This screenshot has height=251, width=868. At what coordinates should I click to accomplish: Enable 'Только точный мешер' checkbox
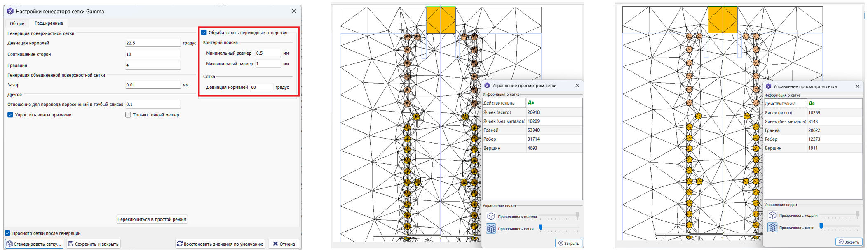pyautogui.click(x=128, y=115)
